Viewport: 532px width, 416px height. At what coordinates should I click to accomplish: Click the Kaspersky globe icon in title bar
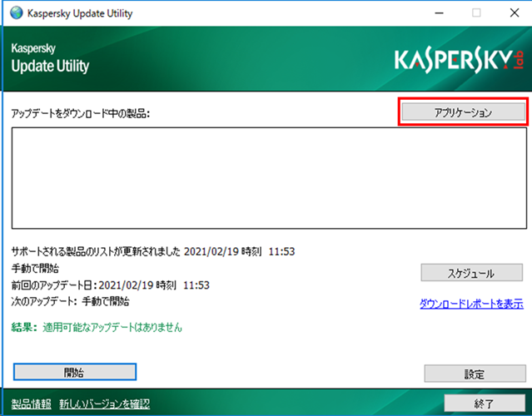(17, 12)
